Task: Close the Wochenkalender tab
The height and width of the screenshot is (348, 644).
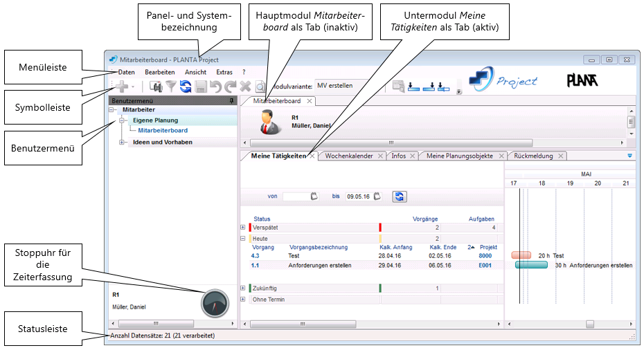Action: tap(380, 156)
